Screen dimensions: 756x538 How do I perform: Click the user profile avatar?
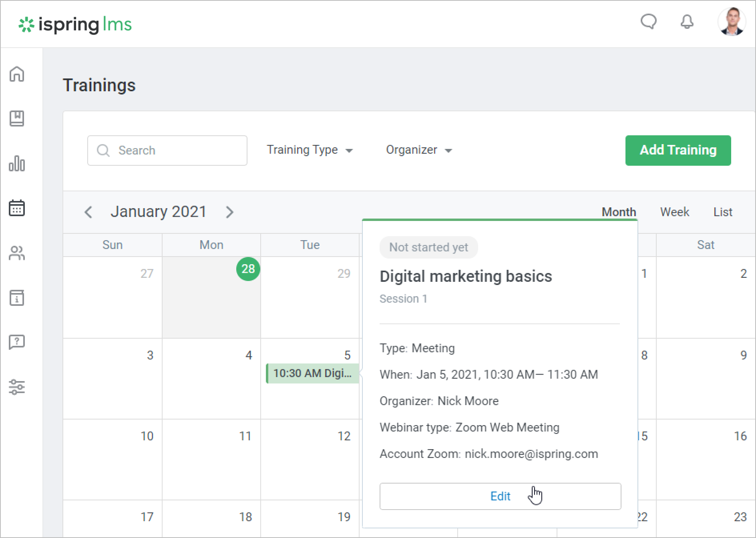point(731,22)
